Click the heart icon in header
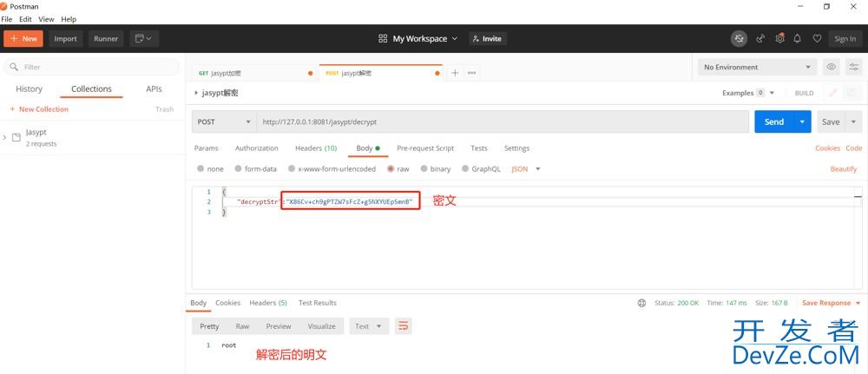868x374 pixels. pyautogui.click(x=817, y=39)
